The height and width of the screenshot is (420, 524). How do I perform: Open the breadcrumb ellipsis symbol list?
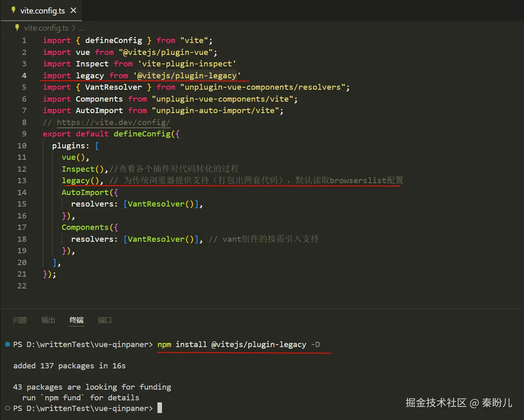click(81, 28)
